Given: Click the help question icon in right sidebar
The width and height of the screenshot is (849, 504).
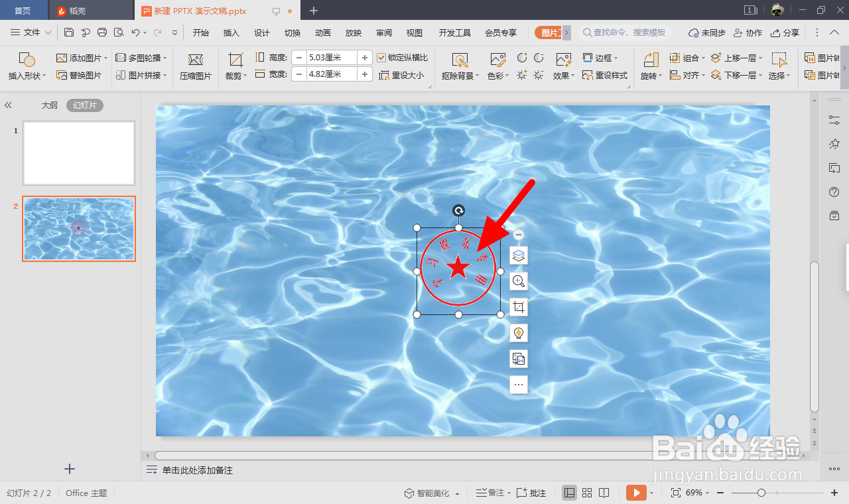Looking at the screenshot, I should [x=834, y=192].
